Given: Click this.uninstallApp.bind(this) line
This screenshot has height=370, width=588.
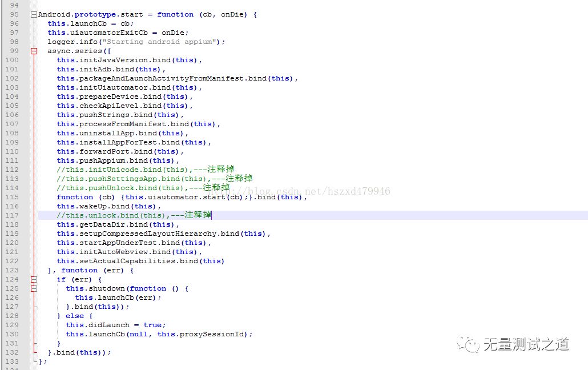Looking at the screenshot, I should click(x=122, y=133).
